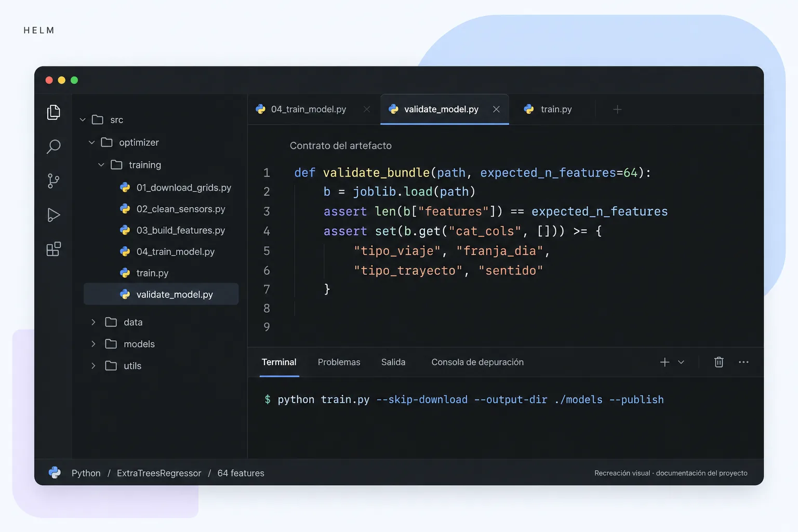The height and width of the screenshot is (532, 798).
Task: Open Source Control branch icon
Action: [x=54, y=181]
